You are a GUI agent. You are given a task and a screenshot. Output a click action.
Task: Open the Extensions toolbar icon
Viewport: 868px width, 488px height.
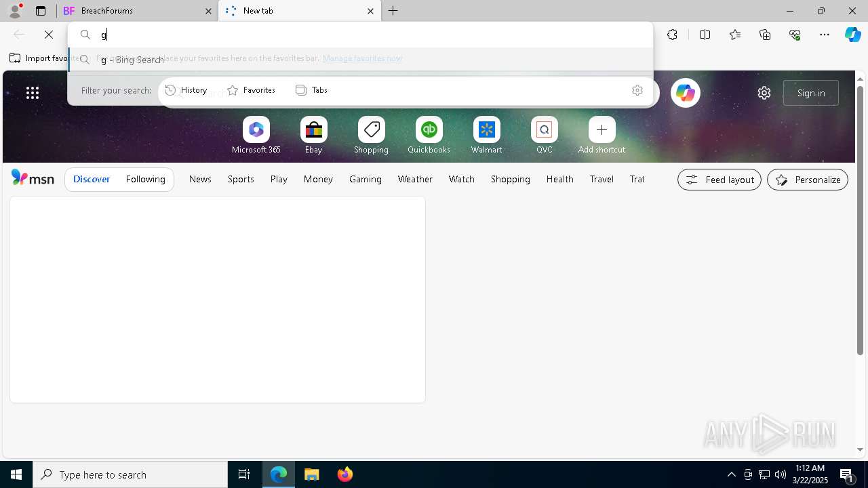click(x=672, y=35)
